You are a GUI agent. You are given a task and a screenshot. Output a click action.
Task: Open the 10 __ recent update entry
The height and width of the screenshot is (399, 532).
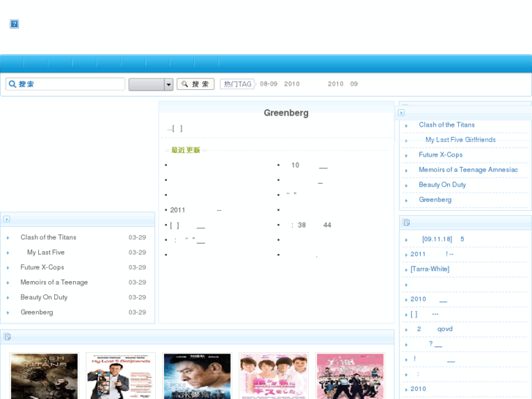coord(310,165)
